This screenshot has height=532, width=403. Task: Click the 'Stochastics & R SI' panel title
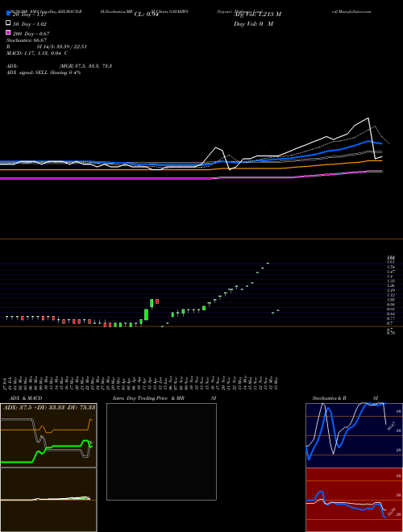click(x=345, y=398)
